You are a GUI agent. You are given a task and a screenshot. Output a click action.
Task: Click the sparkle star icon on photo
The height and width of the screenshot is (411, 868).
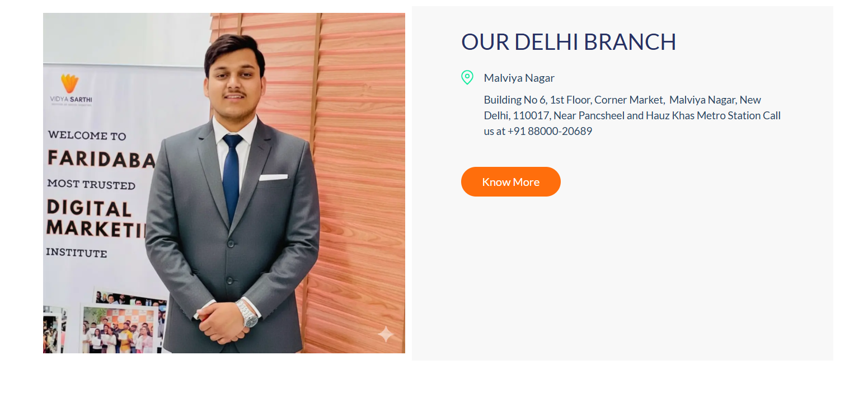click(386, 334)
